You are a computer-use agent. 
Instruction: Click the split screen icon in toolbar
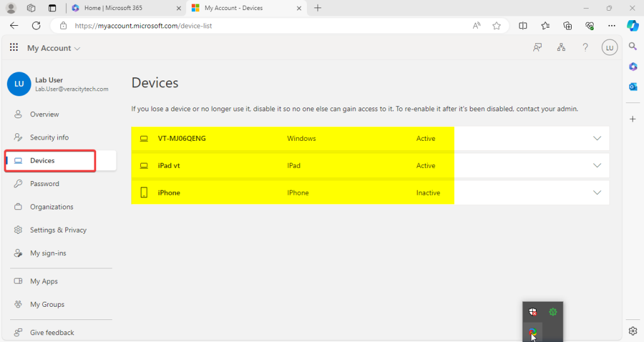click(523, 26)
